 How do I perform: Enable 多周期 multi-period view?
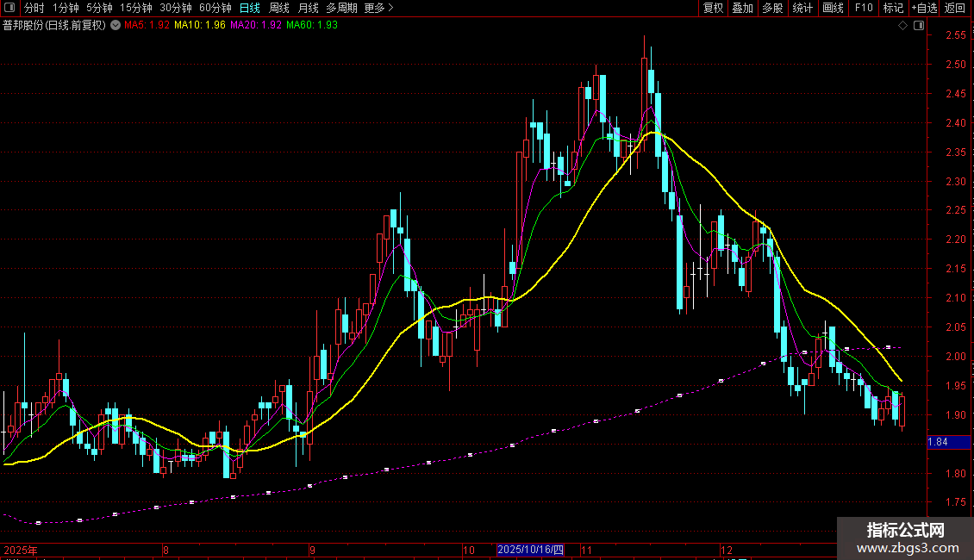tap(341, 8)
